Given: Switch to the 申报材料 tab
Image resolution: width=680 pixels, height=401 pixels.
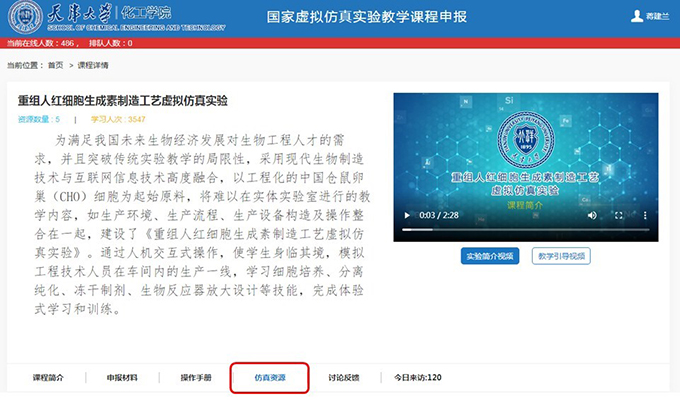Looking at the screenshot, I should pyautogui.click(x=123, y=378).
